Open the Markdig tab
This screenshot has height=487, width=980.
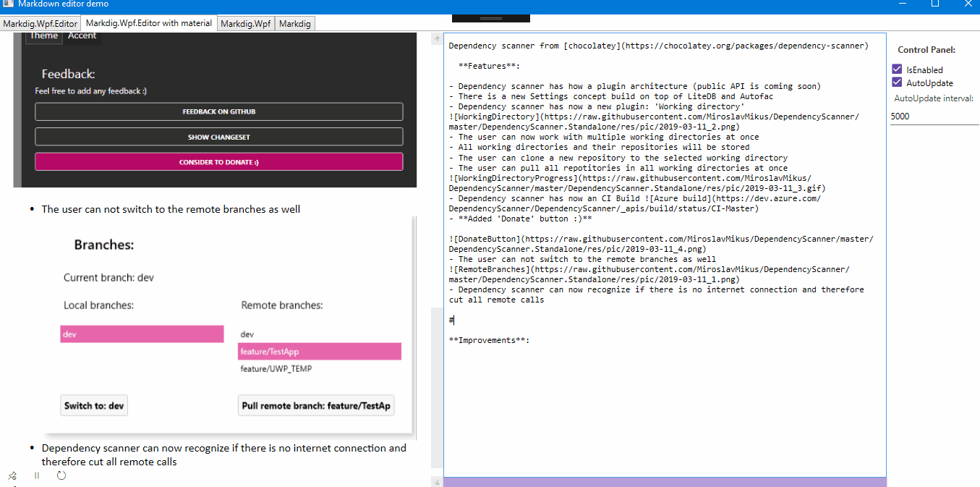point(295,24)
